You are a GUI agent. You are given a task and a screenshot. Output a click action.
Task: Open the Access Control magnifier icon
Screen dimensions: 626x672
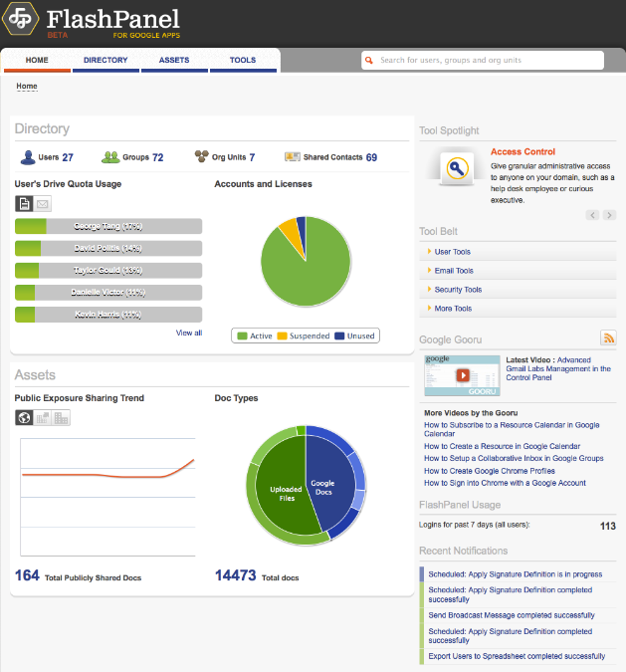(457, 169)
